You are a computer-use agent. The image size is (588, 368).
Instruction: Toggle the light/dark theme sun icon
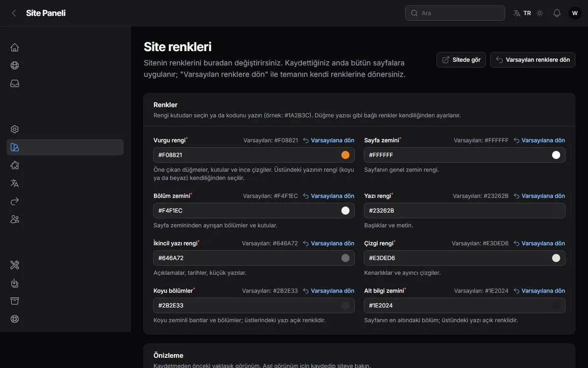click(x=540, y=13)
